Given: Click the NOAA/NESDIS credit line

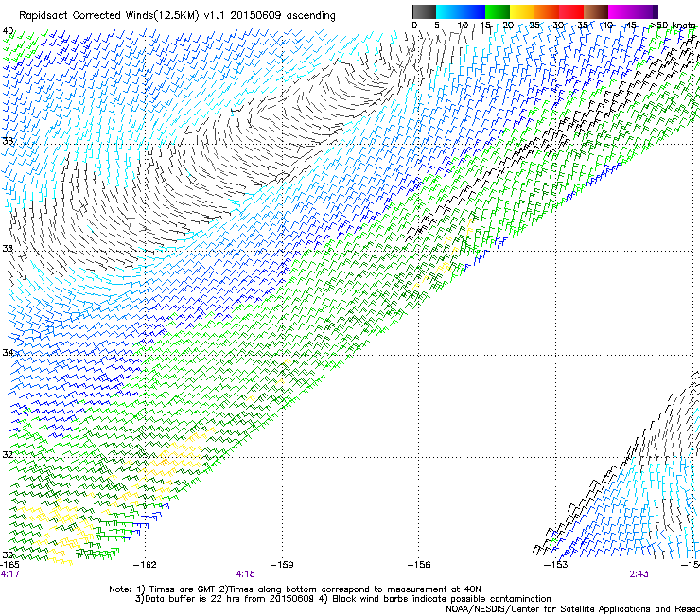Looking at the screenshot, I should [572, 608].
